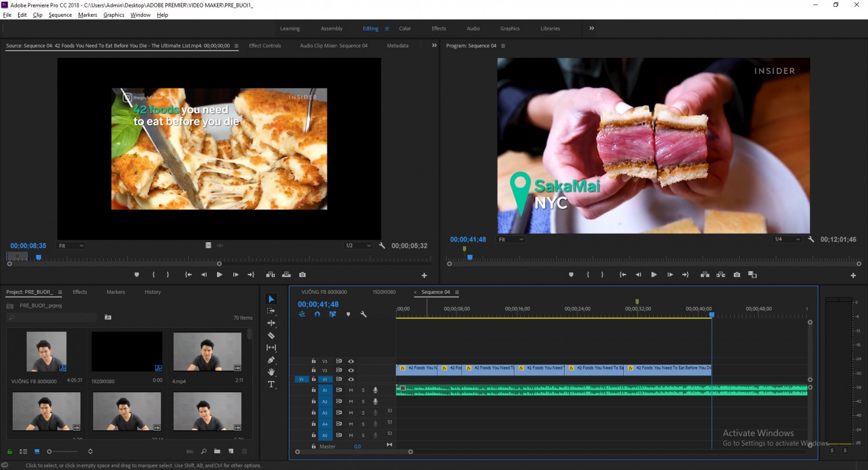Open Source monitor Fit zoom dropdown
The width and height of the screenshot is (868, 470).
[71, 246]
